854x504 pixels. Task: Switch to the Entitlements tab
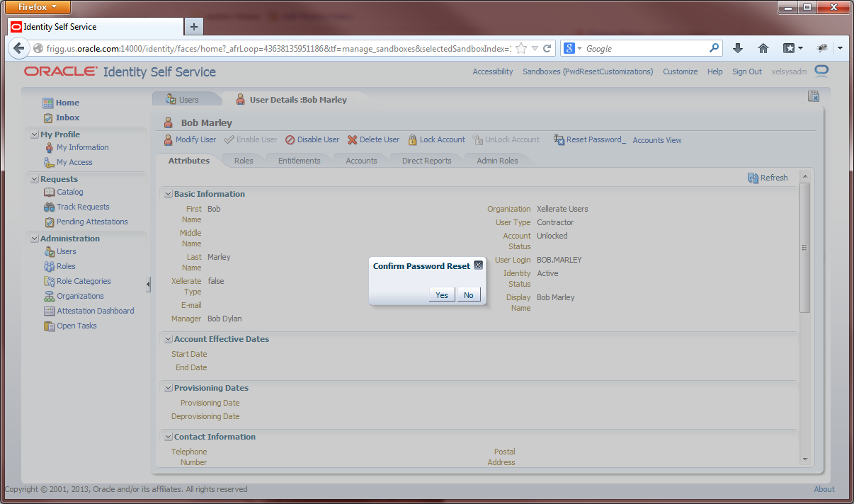[298, 160]
